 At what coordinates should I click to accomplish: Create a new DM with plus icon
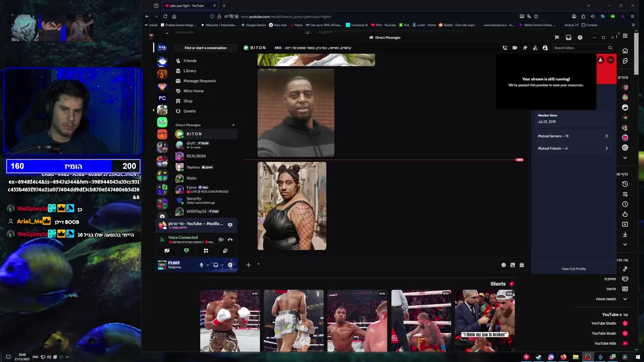coord(233,125)
